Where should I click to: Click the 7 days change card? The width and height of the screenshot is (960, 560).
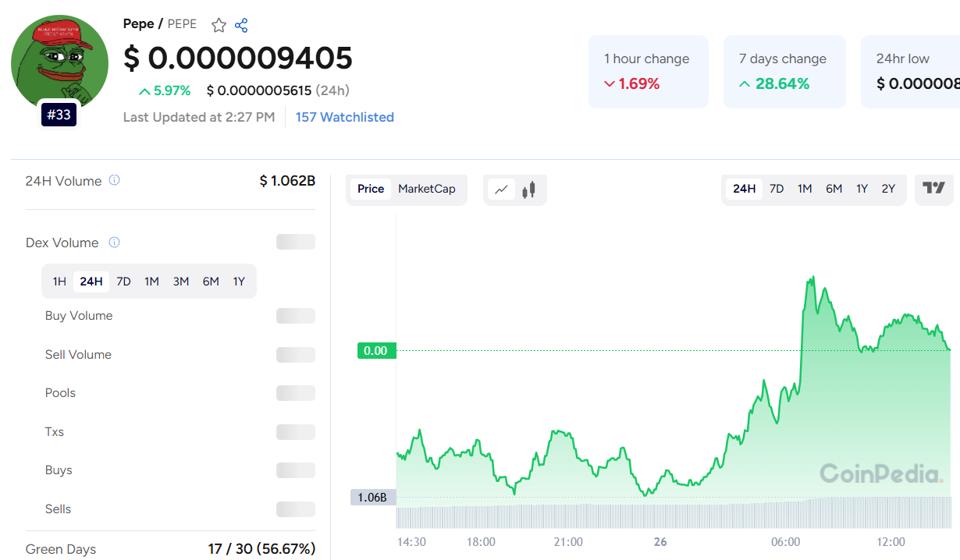pyautogui.click(x=784, y=71)
